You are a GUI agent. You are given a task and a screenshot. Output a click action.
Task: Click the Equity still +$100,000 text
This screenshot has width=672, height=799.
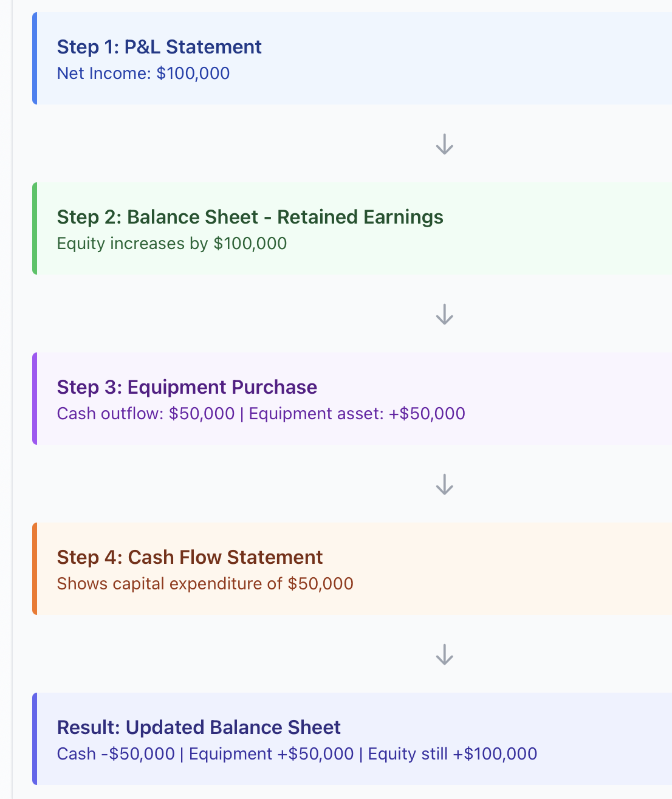tap(453, 754)
